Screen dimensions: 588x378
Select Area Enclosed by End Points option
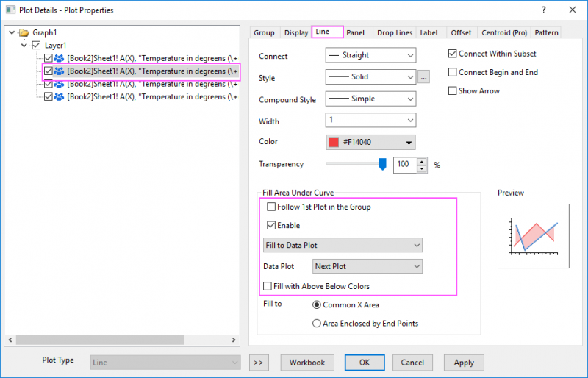(x=317, y=323)
